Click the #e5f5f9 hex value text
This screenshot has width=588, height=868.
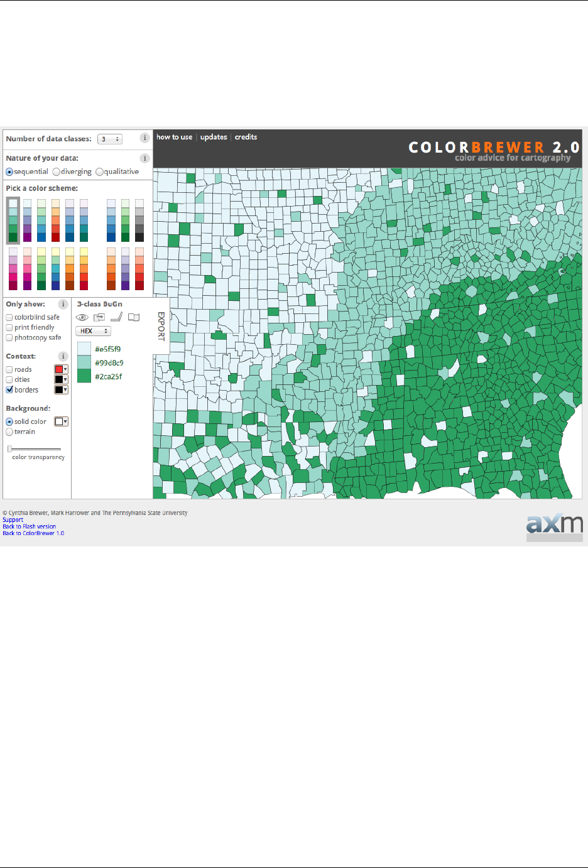[107, 349]
